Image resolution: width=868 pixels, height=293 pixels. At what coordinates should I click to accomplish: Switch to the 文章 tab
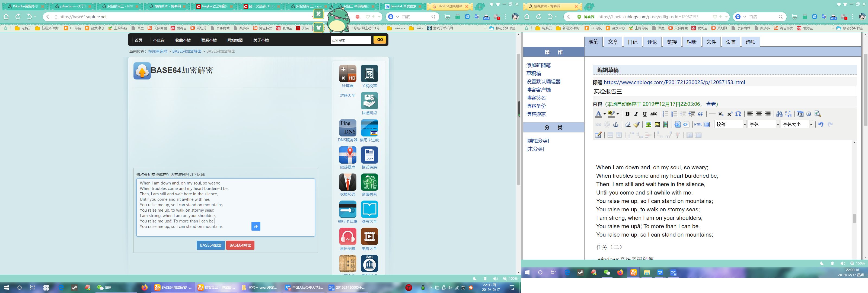[613, 42]
